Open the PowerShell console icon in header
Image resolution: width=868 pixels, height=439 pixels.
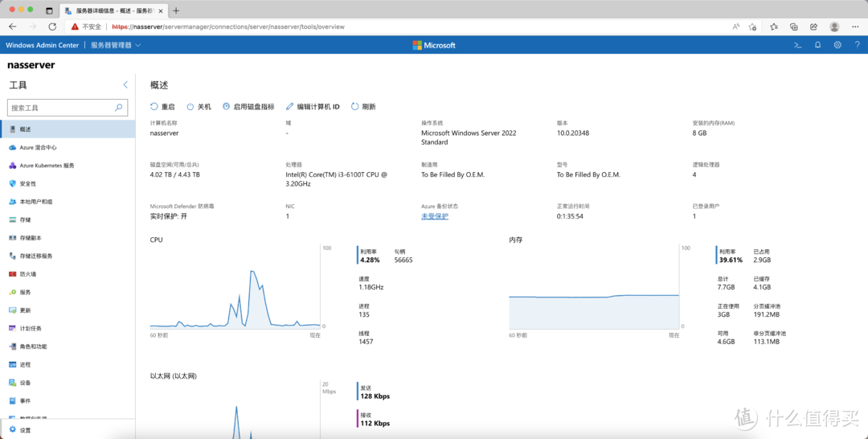click(798, 45)
